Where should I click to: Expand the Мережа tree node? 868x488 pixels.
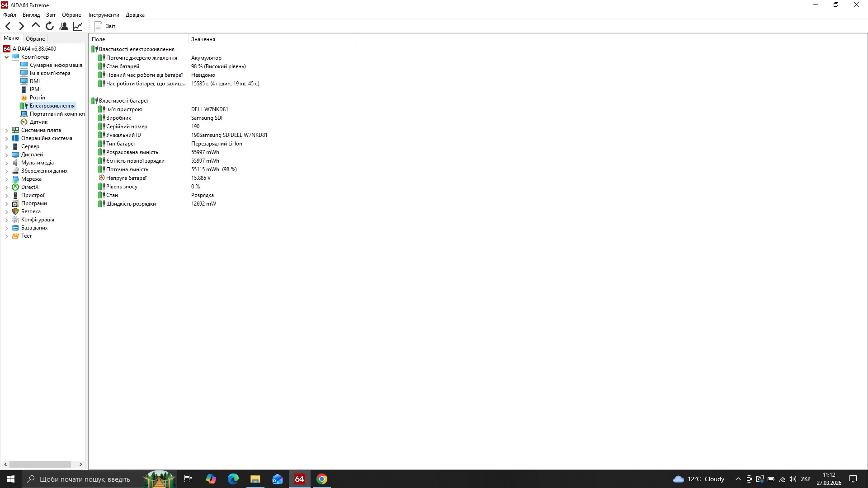point(7,179)
